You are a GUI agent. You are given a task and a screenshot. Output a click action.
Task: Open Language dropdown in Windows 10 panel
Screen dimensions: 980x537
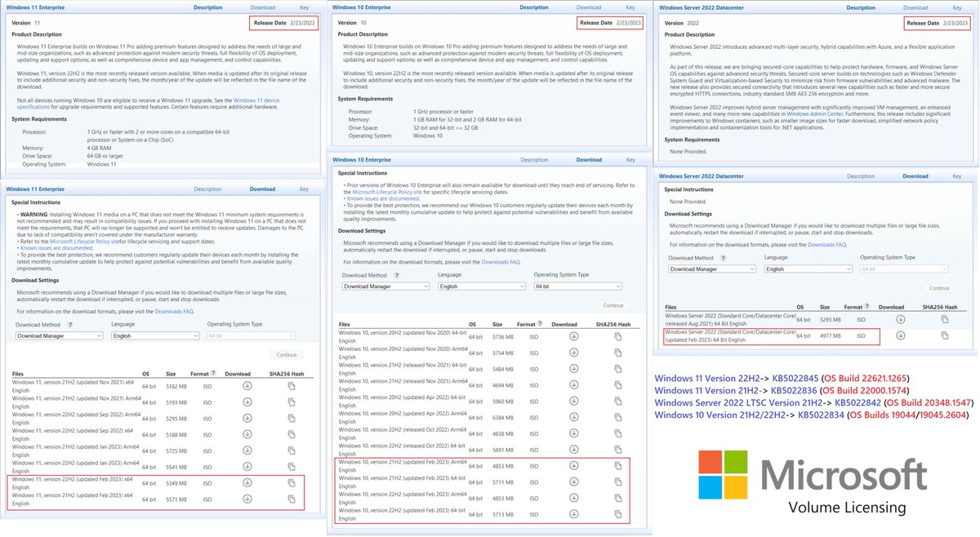[482, 286]
